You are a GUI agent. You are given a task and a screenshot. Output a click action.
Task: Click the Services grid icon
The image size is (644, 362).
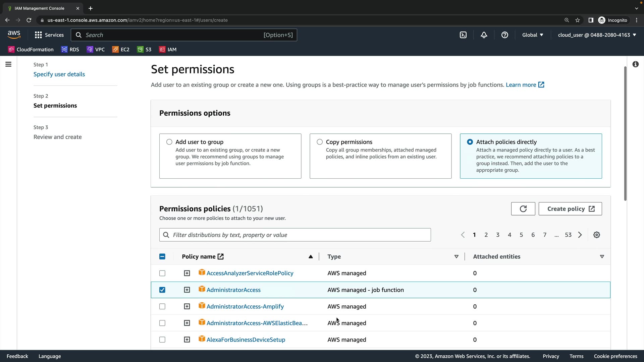[38, 35]
